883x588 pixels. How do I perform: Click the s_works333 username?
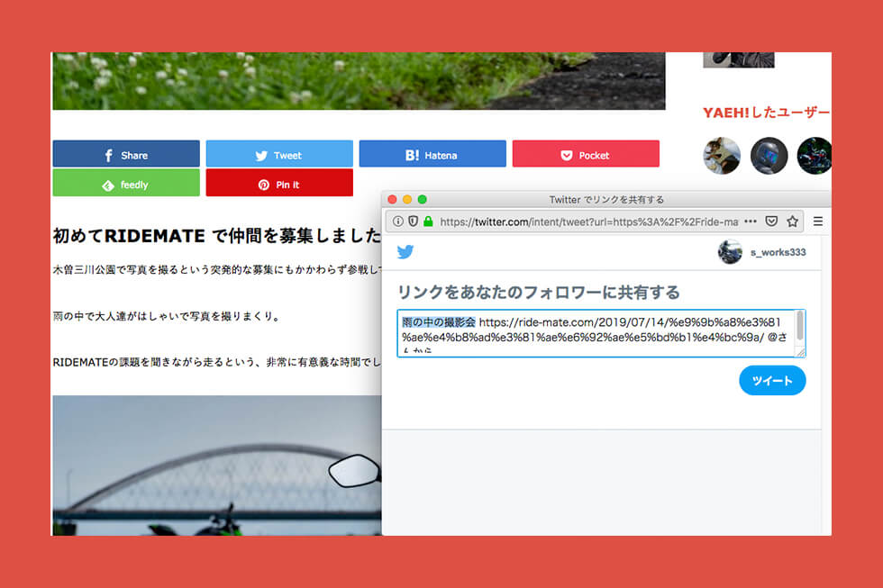tap(778, 252)
